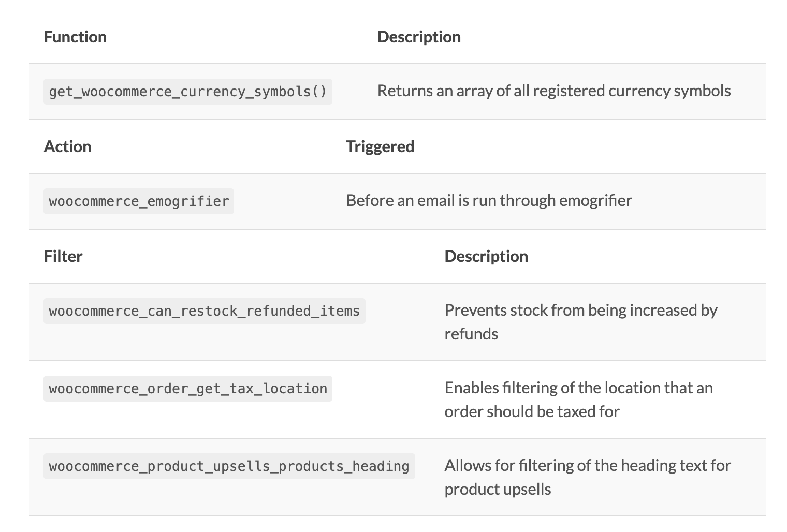The width and height of the screenshot is (787, 532).
Task: Click the 'Allows for filtering of the heading text for' line
Action: click(587, 465)
